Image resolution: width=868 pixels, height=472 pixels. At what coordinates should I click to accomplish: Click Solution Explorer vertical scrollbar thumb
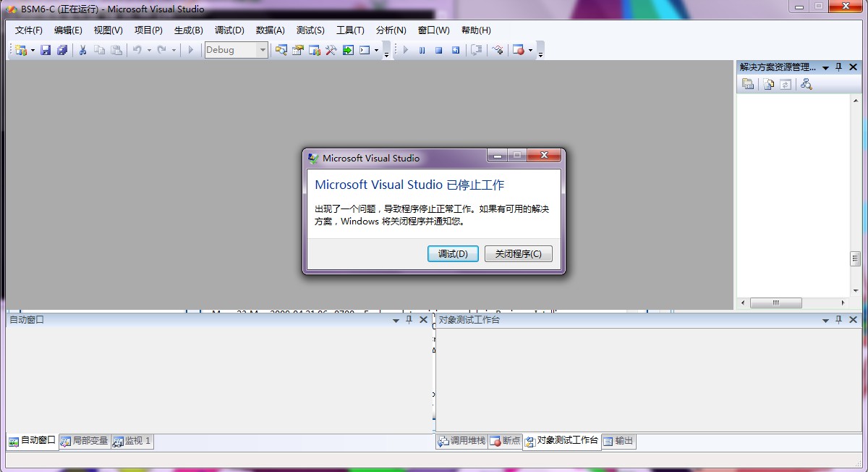point(855,259)
